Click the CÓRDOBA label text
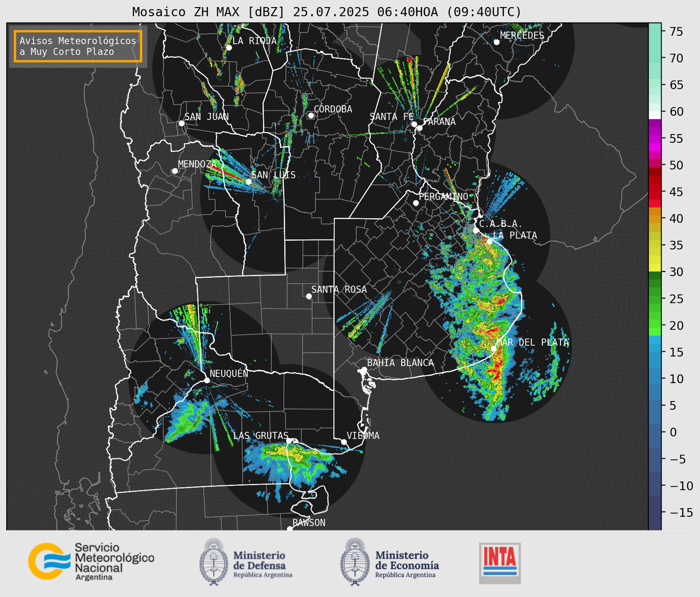 point(333,109)
